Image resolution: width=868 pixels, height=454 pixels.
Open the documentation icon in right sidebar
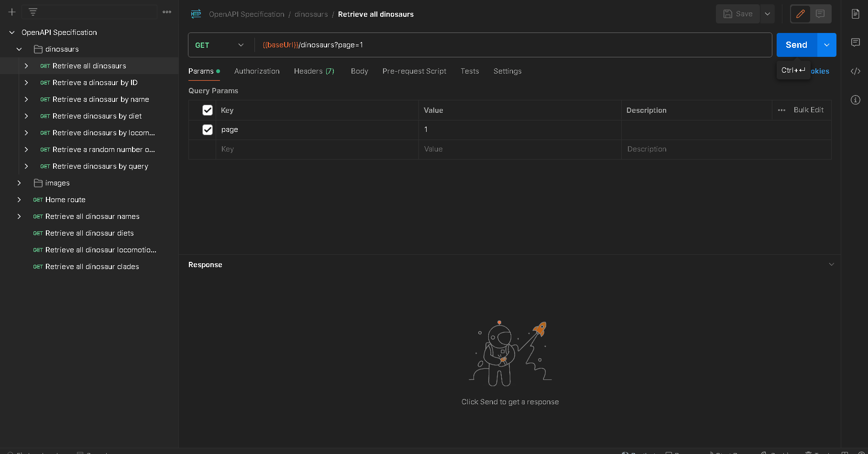point(856,14)
